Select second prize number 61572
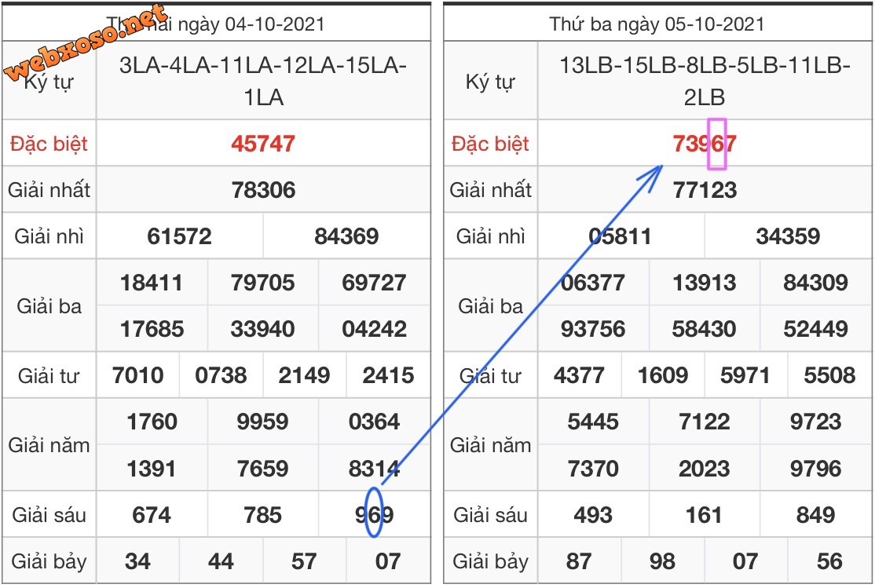 [x=180, y=236]
